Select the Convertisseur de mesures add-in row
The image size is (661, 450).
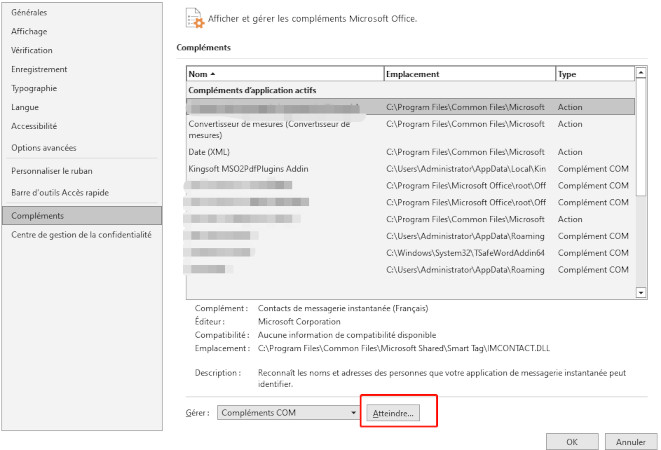click(410, 129)
